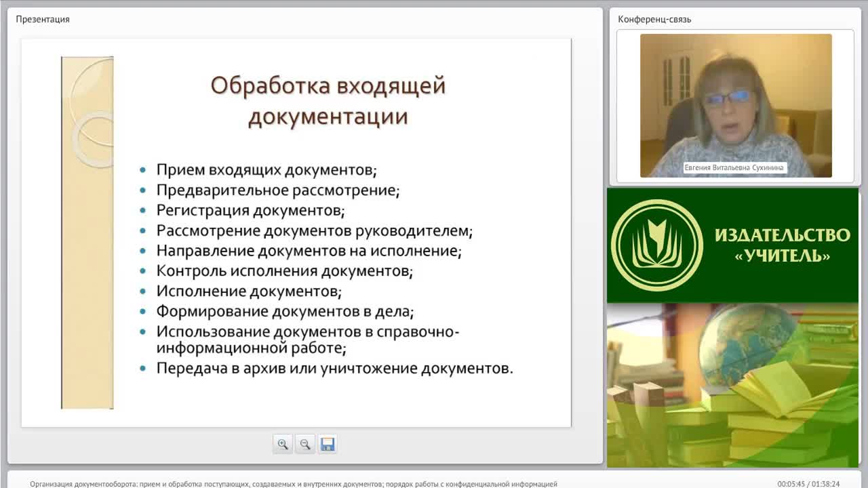Save the presentation using the floppy disk icon

(328, 444)
